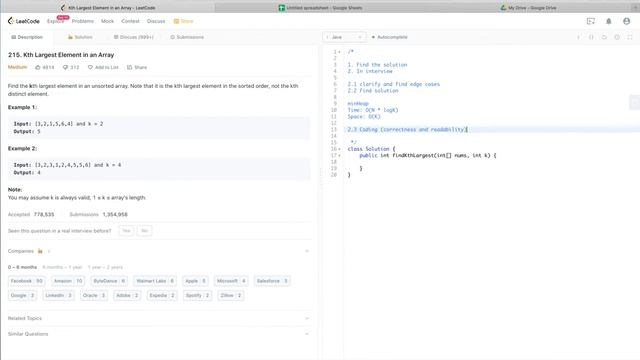Viewport: 640px width, 360px height.
Task: Open the Discuss menu in the navbar
Action: [x=156, y=21]
